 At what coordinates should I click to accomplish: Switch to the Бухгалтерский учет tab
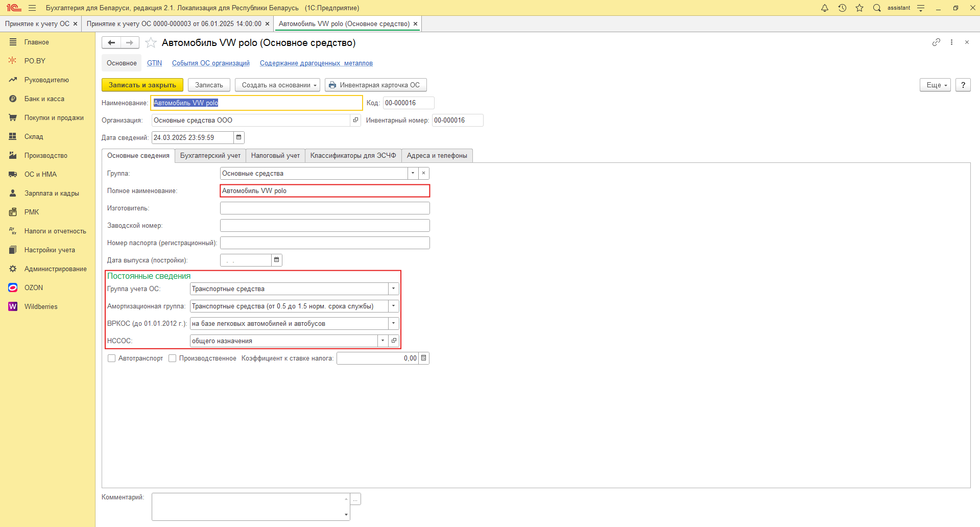[210, 156]
